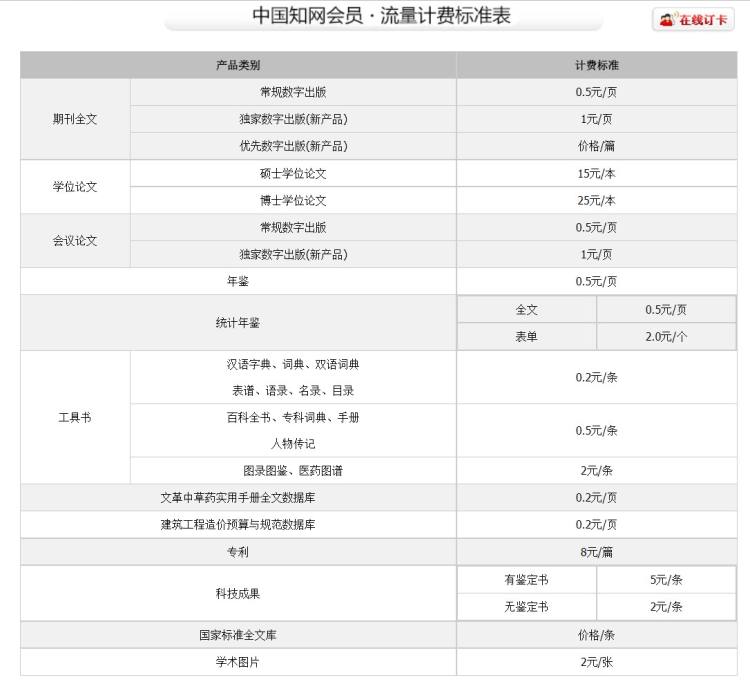The width and height of the screenshot is (750, 684).
Task: Click 文革中草药实用手册全文数据库 row
Action: (238, 497)
